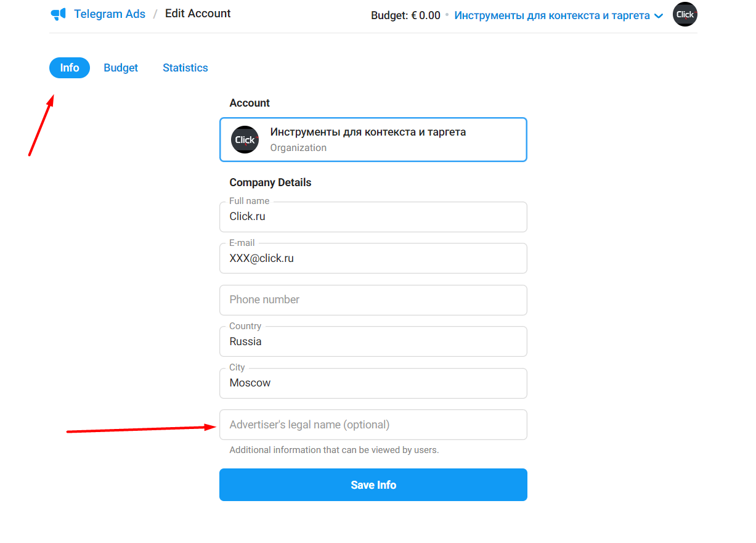The image size is (756, 543).
Task: Click the Click logo in the account card
Action: point(245,140)
